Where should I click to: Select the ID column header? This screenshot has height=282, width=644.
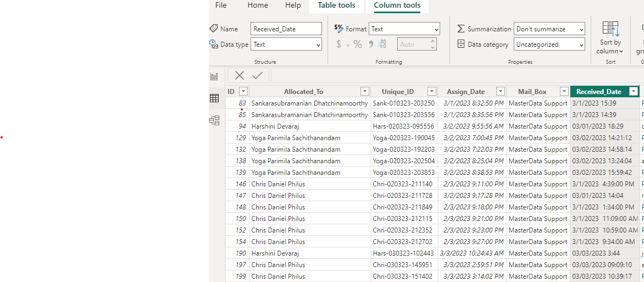pyautogui.click(x=231, y=92)
